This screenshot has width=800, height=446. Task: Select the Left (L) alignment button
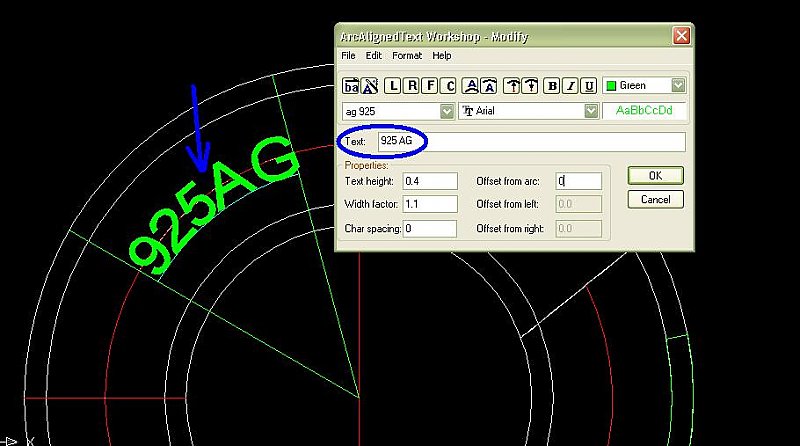pyautogui.click(x=392, y=86)
